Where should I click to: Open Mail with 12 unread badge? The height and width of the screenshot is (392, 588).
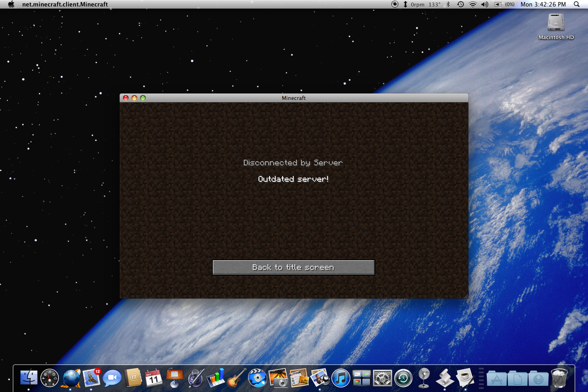tap(91, 378)
